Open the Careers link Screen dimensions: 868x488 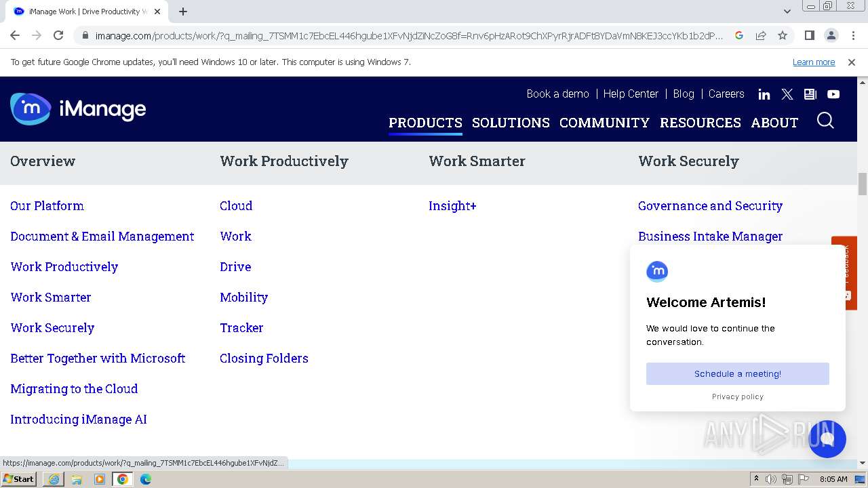[726, 94]
